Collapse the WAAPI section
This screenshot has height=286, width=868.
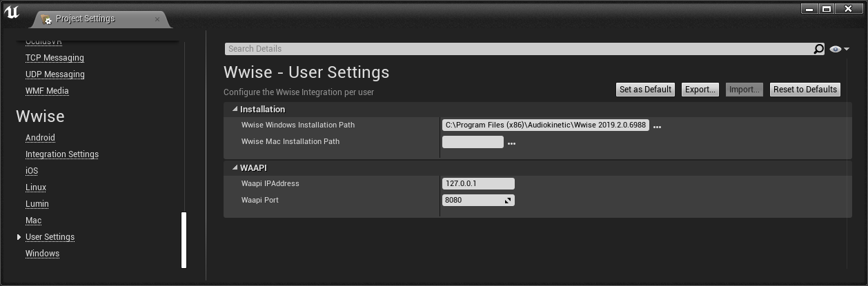tap(235, 167)
